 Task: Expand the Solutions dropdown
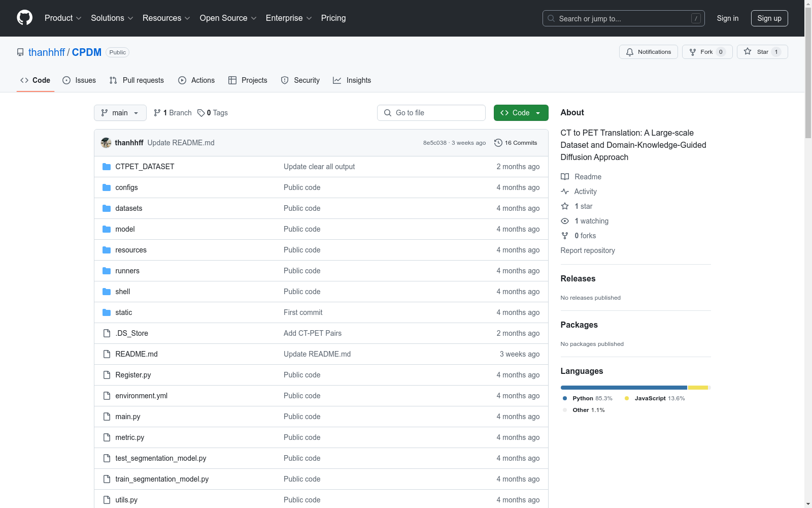pos(112,18)
